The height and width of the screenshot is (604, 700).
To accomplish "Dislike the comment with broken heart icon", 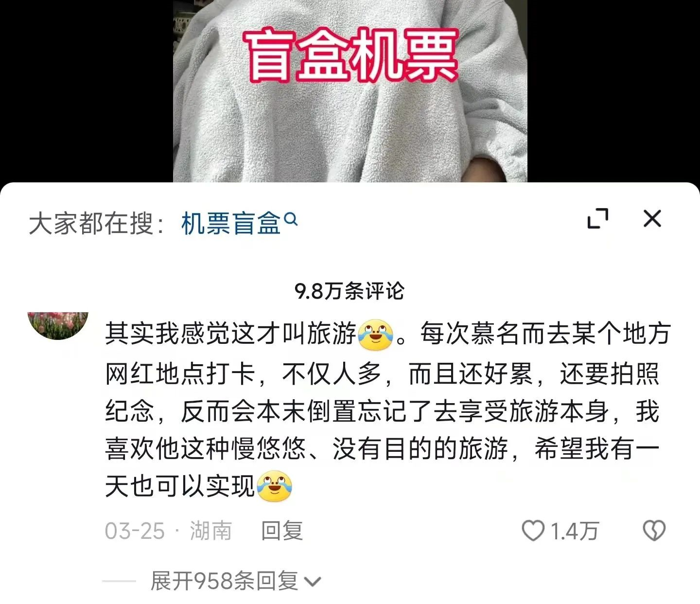I will (654, 531).
